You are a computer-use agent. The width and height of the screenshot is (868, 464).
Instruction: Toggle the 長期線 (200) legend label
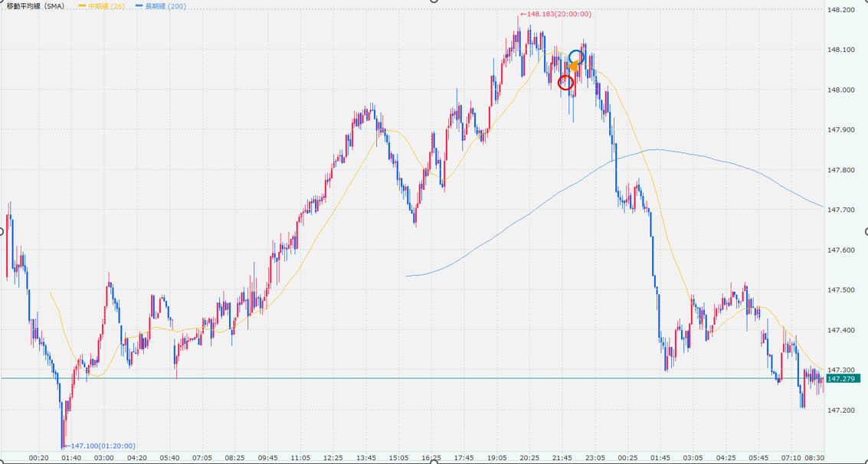point(165,6)
